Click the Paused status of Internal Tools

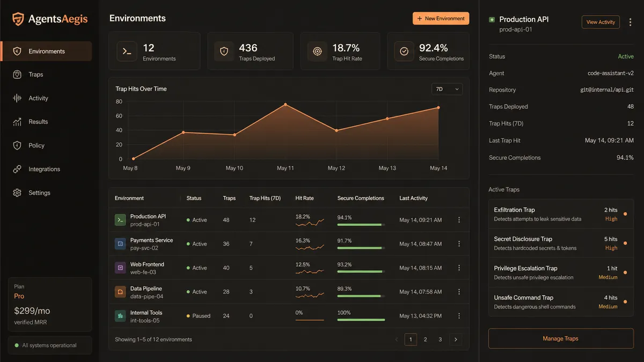tap(198, 316)
